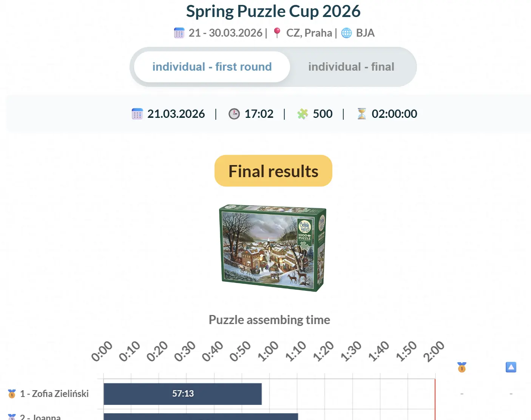Viewport: 531px width, 420px height.
Task: Click the clock icon beside 17:02
Action: 234,114
